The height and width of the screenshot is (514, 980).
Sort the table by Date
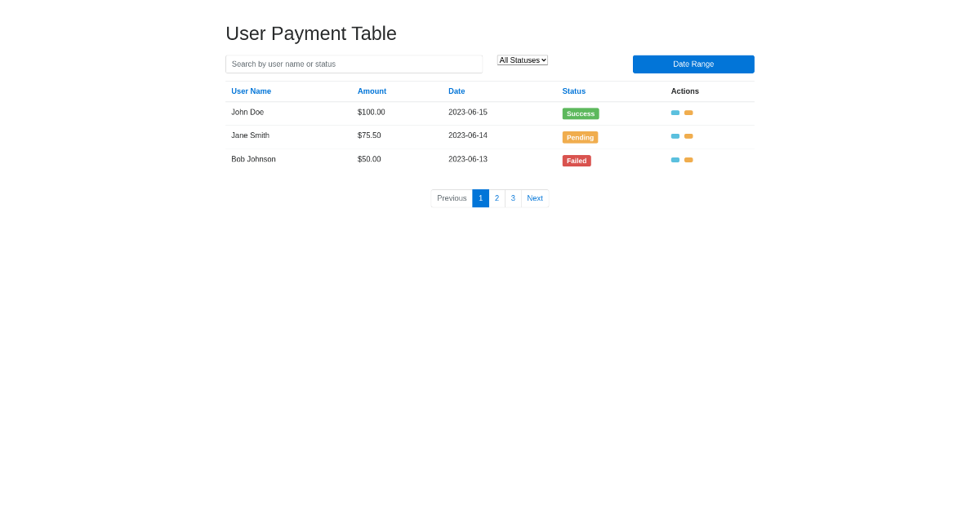point(457,91)
